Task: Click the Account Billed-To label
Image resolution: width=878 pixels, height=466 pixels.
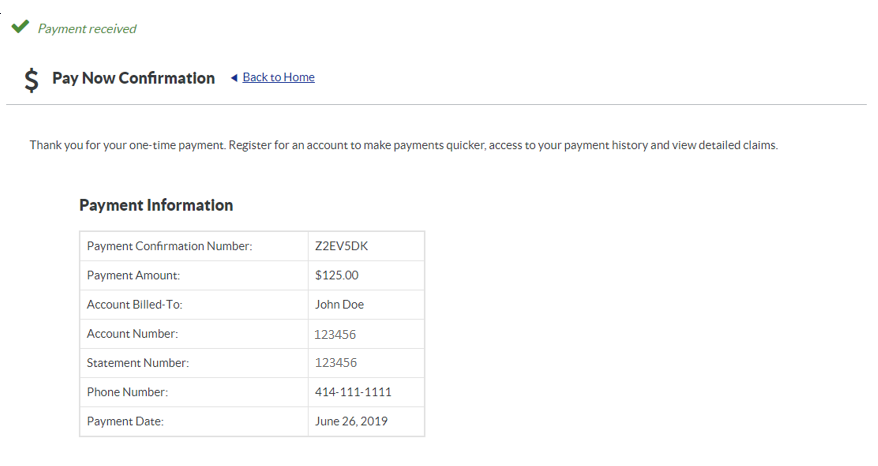Action: [135, 304]
